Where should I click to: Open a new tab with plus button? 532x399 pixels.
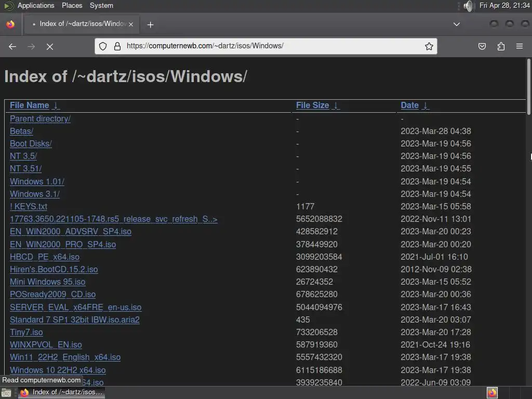pyautogui.click(x=150, y=25)
